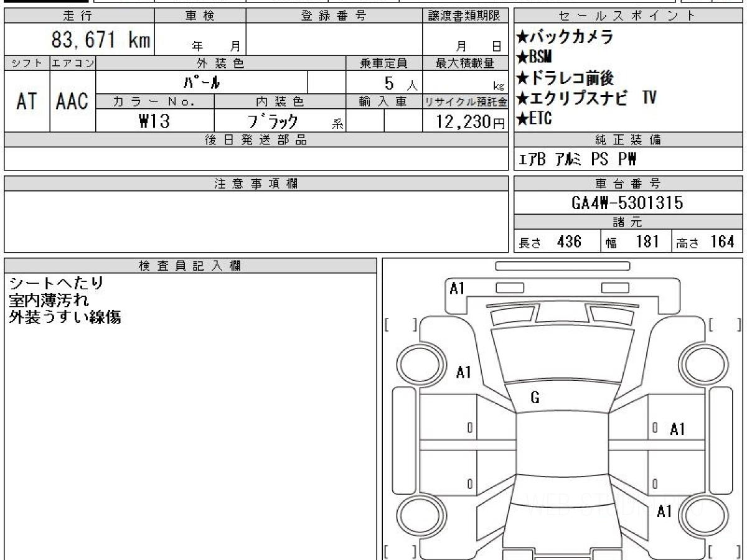Select the 諸元 header

point(628,222)
